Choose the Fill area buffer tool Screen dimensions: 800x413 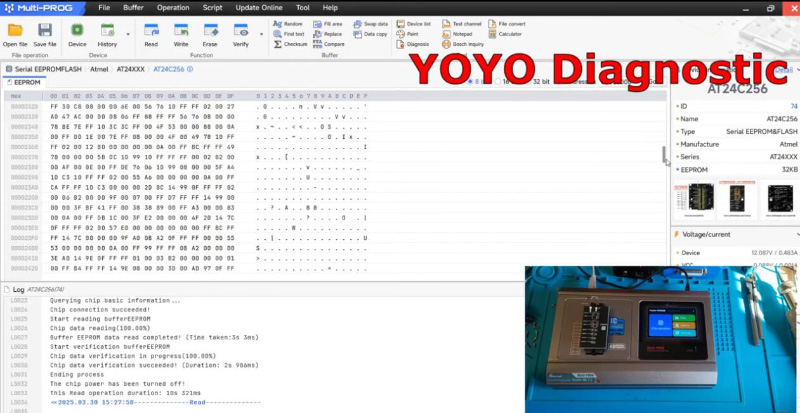point(328,24)
